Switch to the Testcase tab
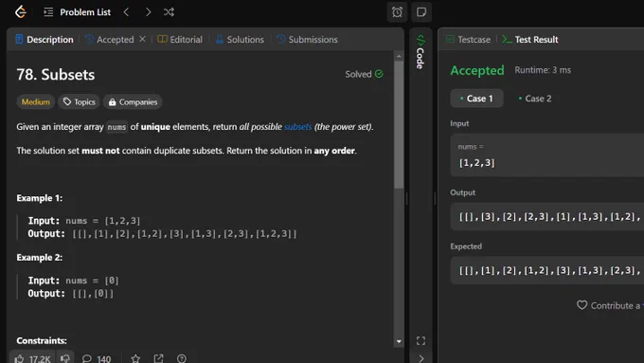The width and height of the screenshot is (644, 363). 468,40
